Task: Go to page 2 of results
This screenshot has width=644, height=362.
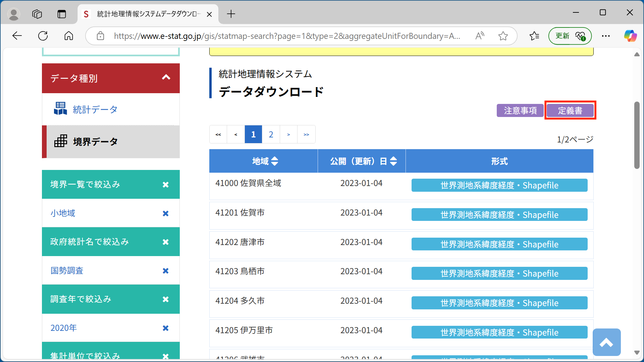Action: click(271, 134)
